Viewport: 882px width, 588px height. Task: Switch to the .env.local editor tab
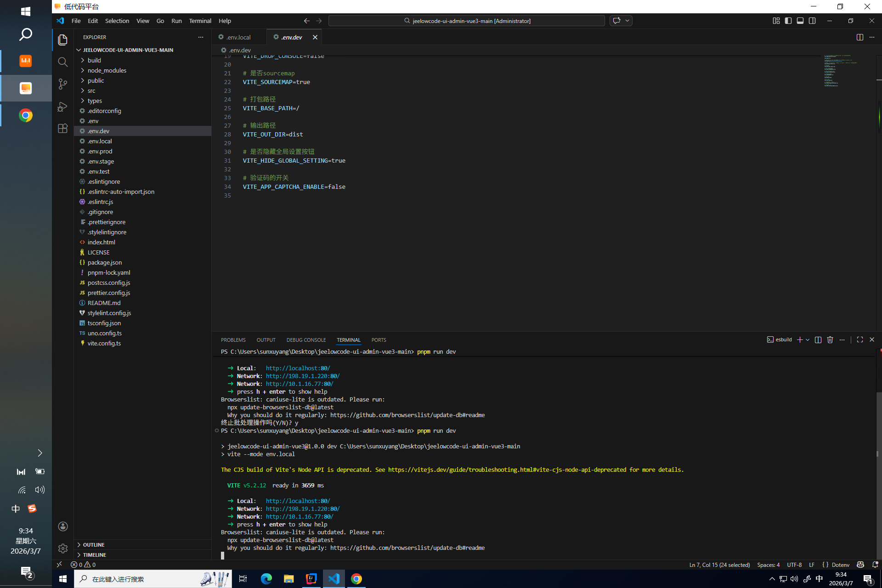(x=238, y=37)
